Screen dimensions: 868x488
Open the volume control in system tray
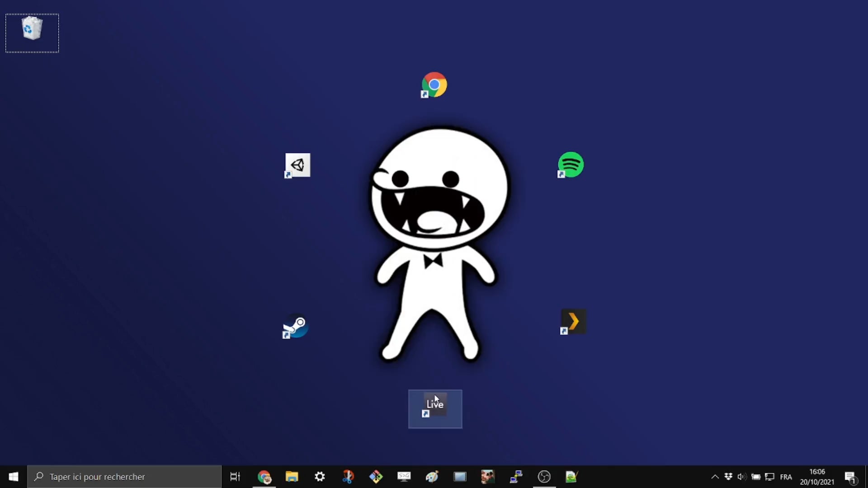(742, 477)
